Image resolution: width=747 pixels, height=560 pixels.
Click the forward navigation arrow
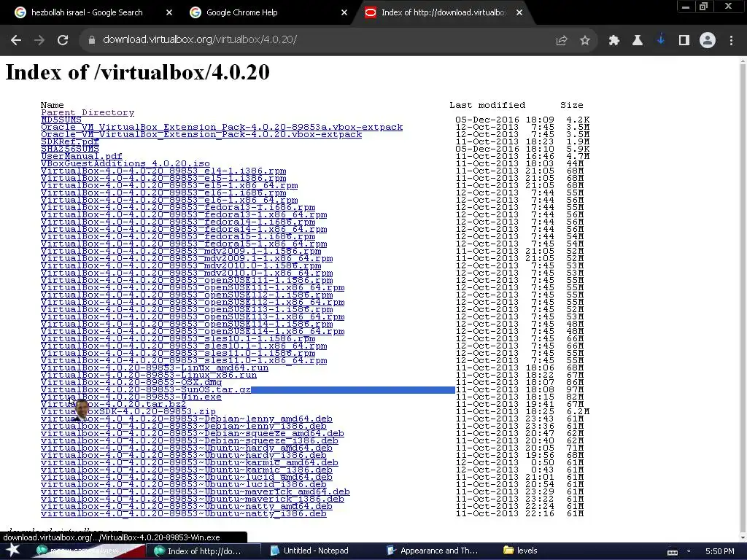point(39,41)
